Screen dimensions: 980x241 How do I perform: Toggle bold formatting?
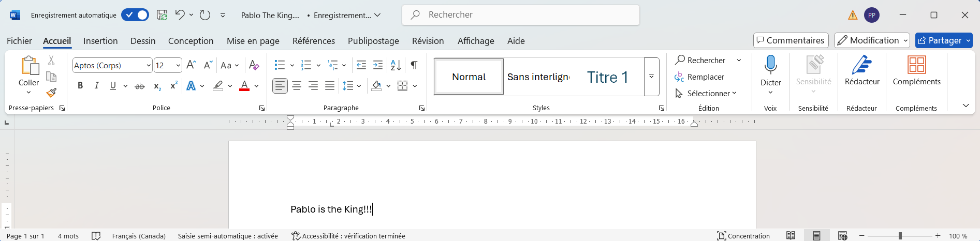[80, 86]
